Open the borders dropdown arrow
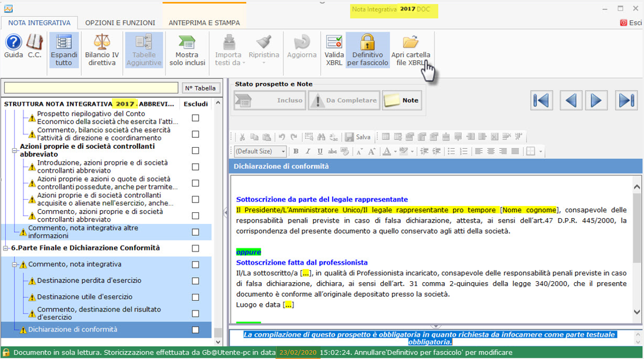This screenshot has height=359, width=644. (540, 152)
